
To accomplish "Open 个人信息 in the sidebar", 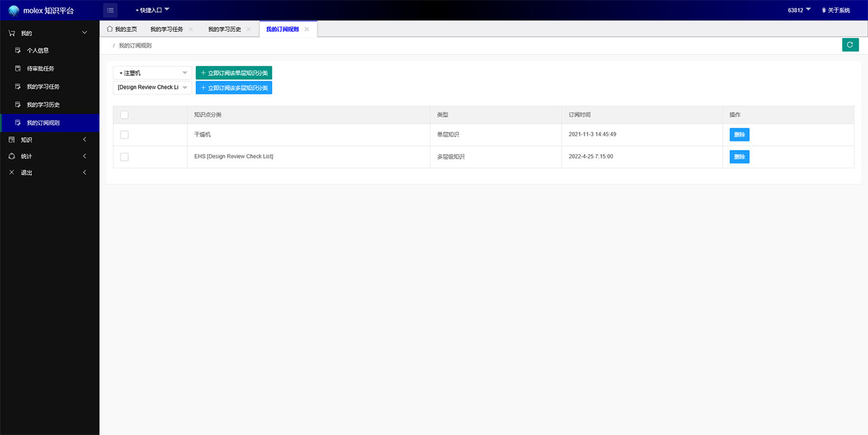I will (x=38, y=50).
